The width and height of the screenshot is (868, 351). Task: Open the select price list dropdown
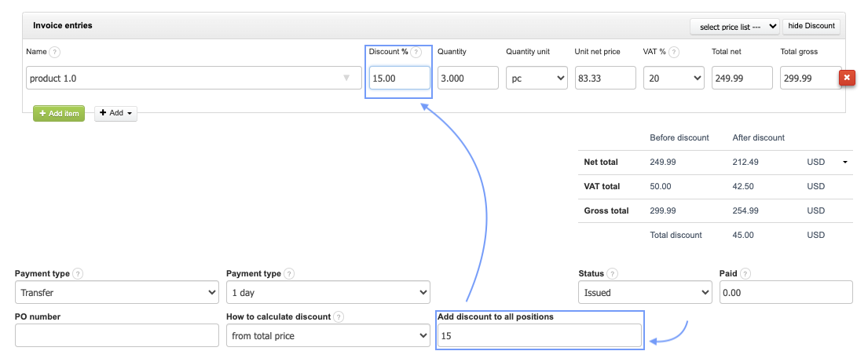tap(734, 27)
